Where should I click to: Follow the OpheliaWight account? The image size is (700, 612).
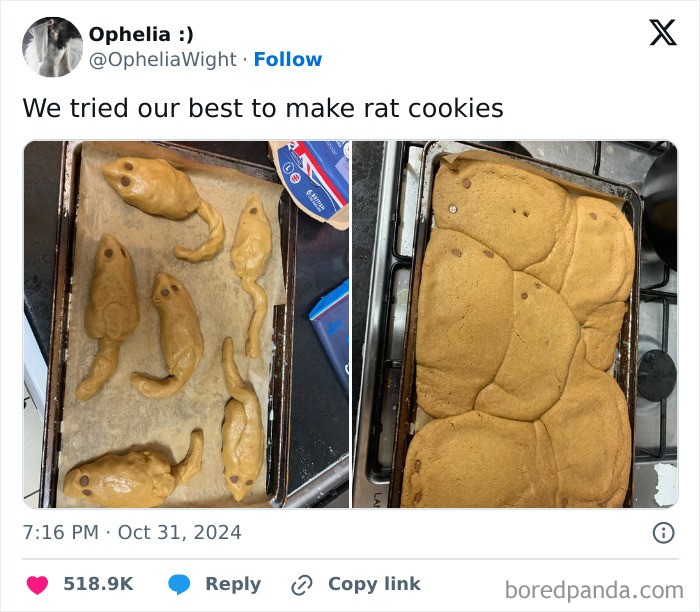point(288,59)
